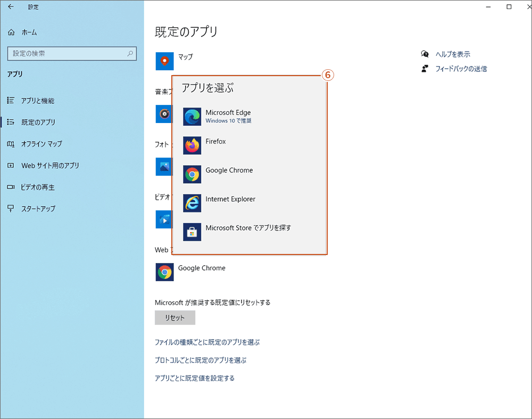Go to ホーム in the sidebar
The width and height of the screenshot is (532, 419).
[x=29, y=32]
